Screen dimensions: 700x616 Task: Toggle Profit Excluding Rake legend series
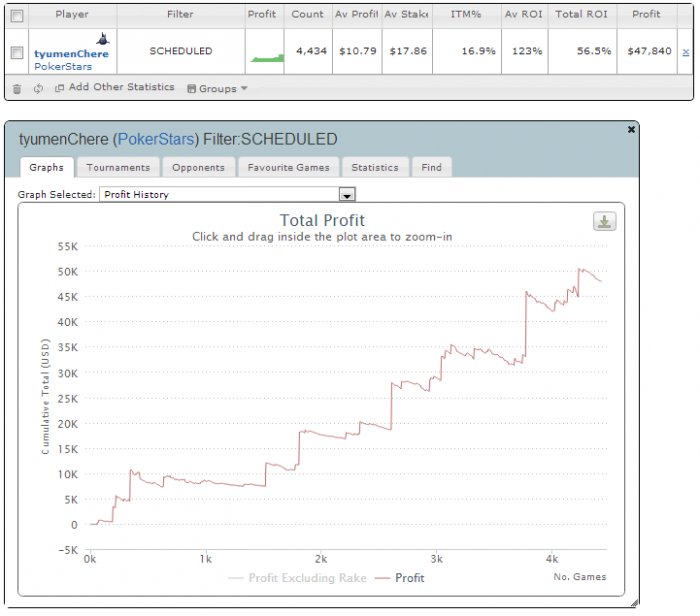[297, 578]
